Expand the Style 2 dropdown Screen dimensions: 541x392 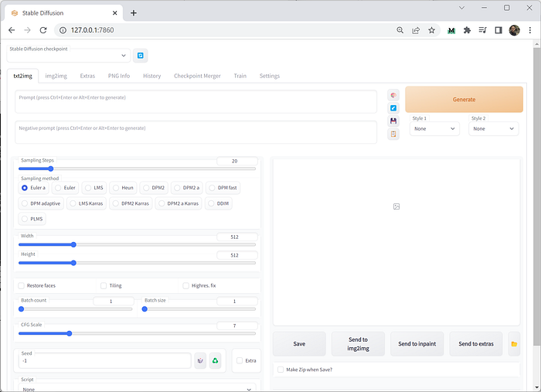pos(493,128)
